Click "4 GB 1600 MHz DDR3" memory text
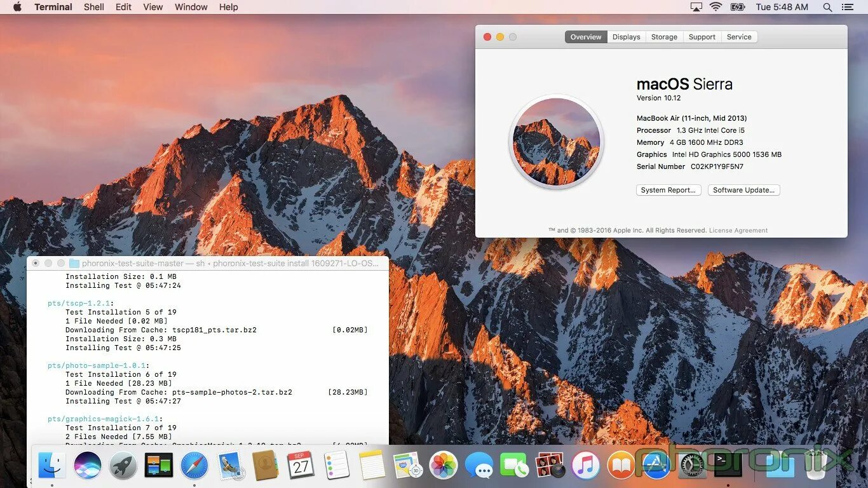 [x=706, y=142]
